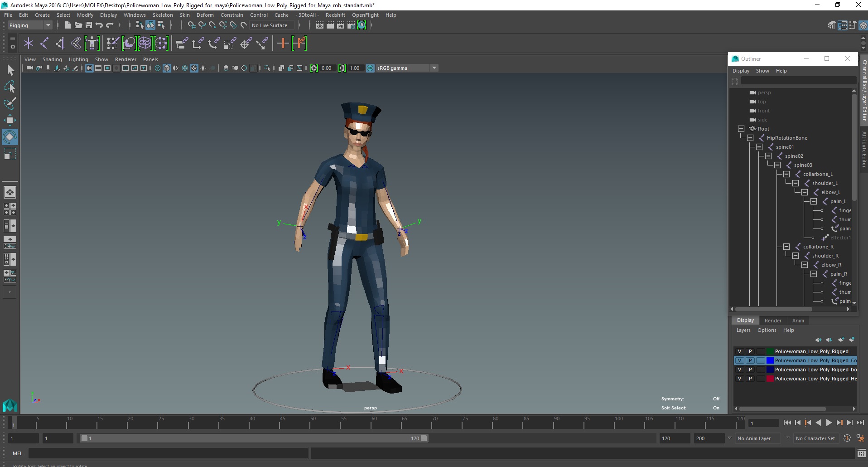Viewport: 868px width, 467px height.
Task: Open the sRGB gamma view transform dropdown
Action: tap(407, 68)
